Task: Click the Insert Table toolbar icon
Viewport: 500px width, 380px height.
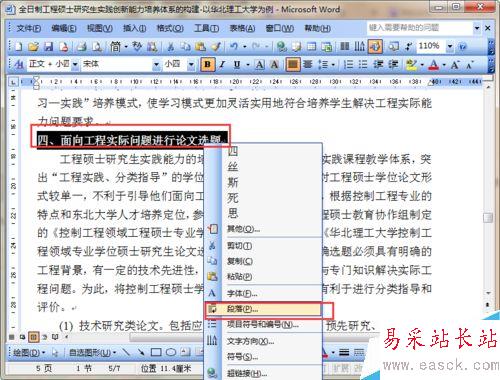Action: pos(312,47)
